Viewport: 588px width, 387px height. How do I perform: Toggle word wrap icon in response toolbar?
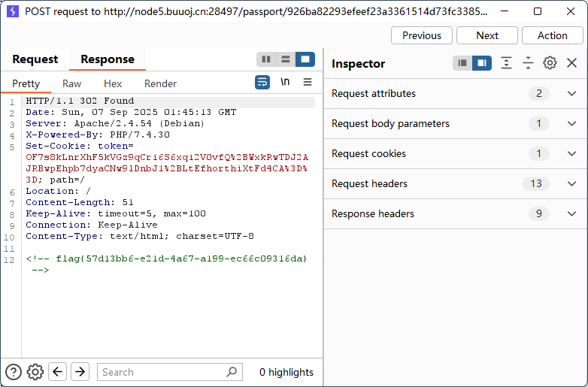click(262, 83)
